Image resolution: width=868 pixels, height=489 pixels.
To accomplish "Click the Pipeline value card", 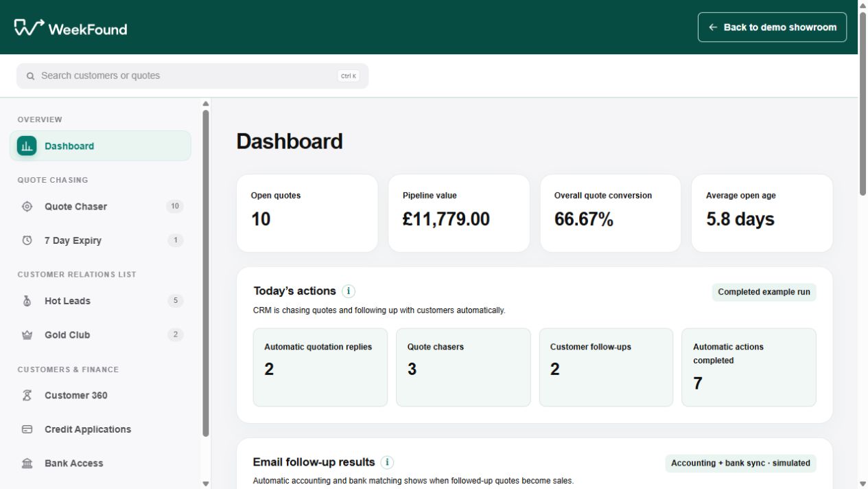I will coord(459,213).
